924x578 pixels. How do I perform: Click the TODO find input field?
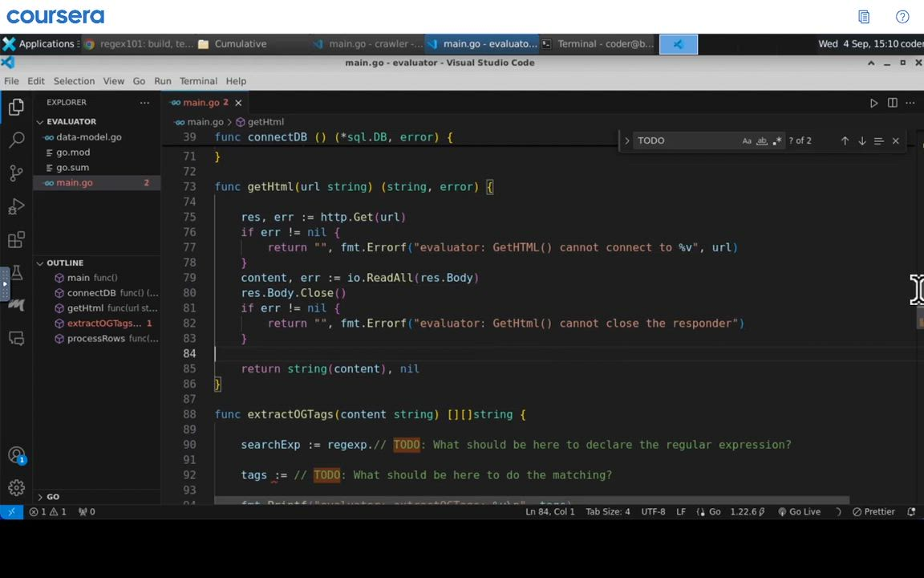pos(686,140)
